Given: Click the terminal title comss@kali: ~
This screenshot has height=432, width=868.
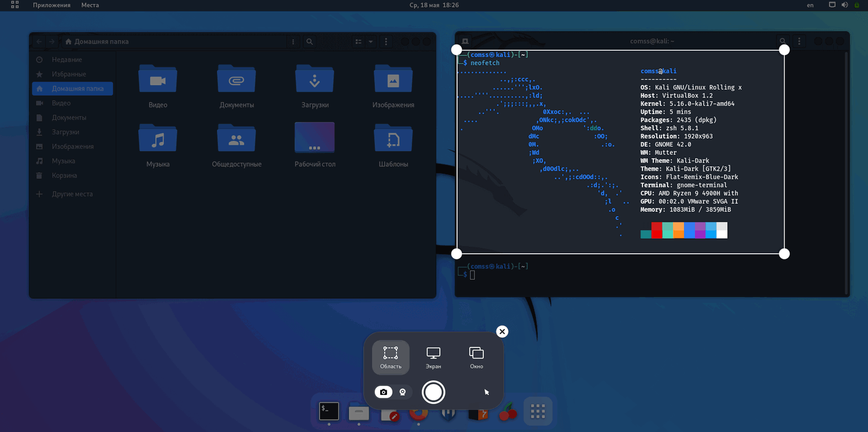Looking at the screenshot, I should [x=652, y=41].
